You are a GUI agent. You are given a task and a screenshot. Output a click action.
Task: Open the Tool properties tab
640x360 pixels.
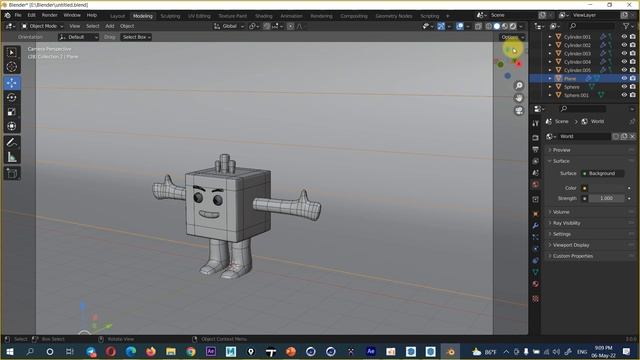pyautogui.click(x=536, y=124)
